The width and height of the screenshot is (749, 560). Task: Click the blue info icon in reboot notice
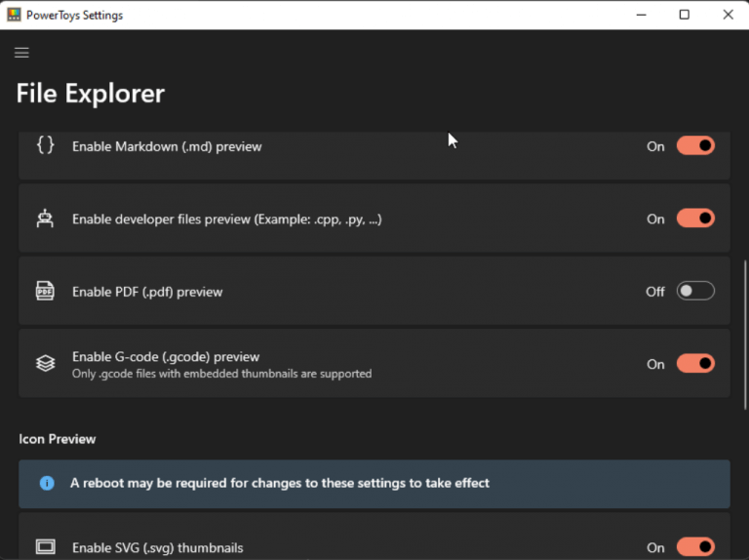click(47, 483)
